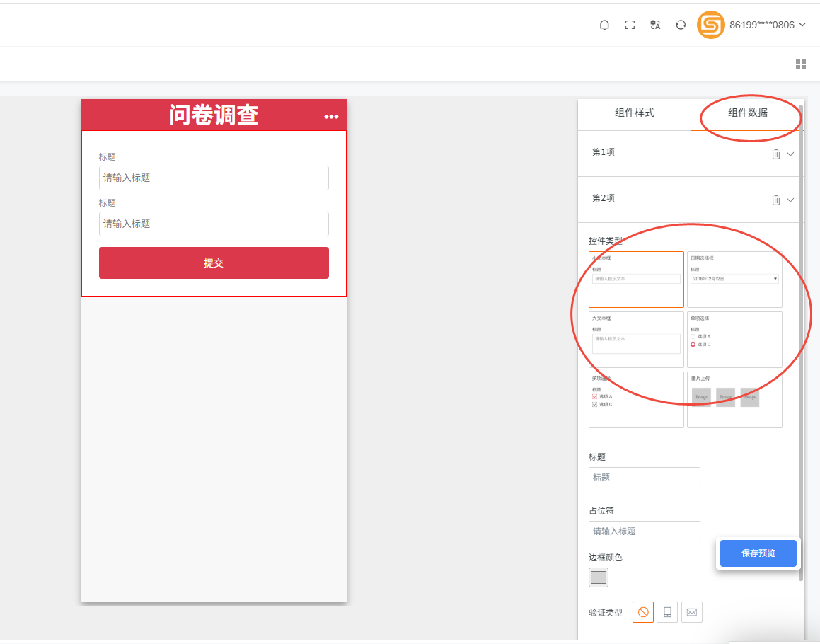Screen dimensions: 820x644
Task: Delete 第1项 with trash icon
Action: [x=776, y=154]
